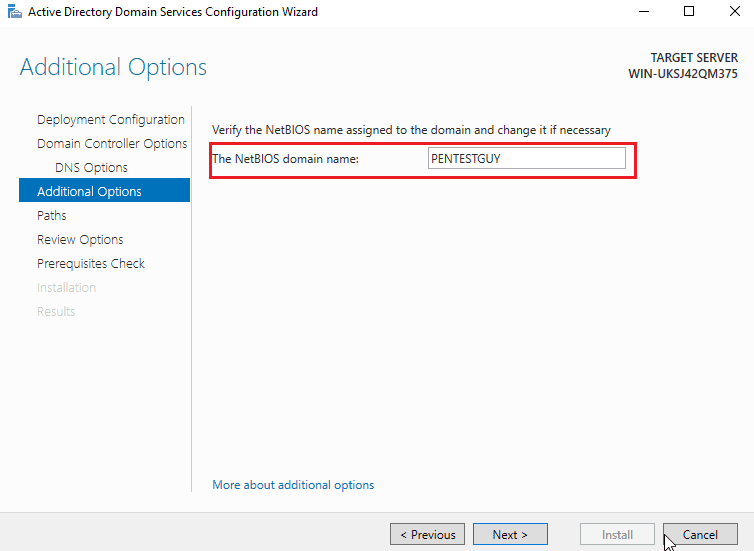Close the configuration wizard window

click(734, 12)
